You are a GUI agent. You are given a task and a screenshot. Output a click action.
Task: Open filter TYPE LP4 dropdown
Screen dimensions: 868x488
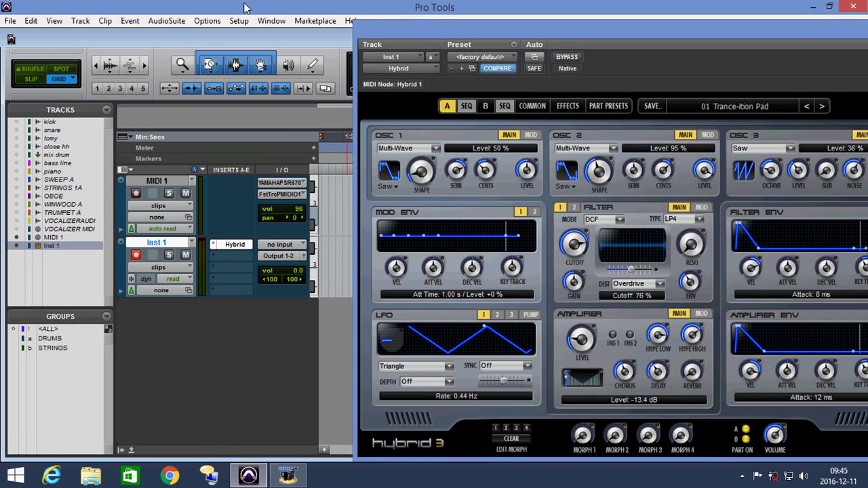click(684, 219)
